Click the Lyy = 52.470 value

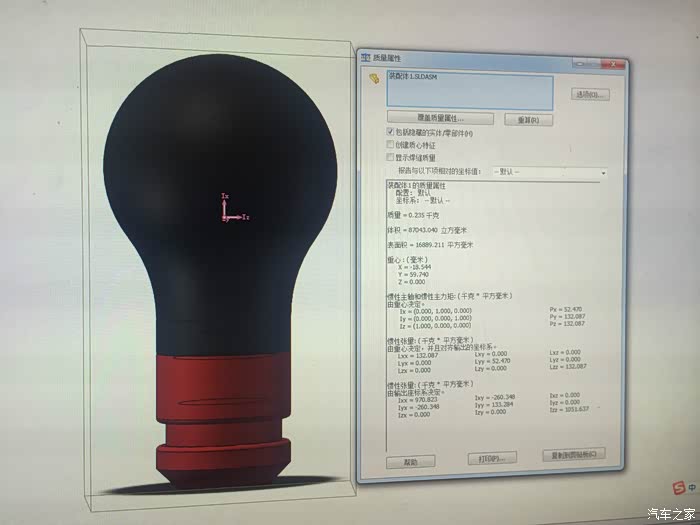(492, 361)
